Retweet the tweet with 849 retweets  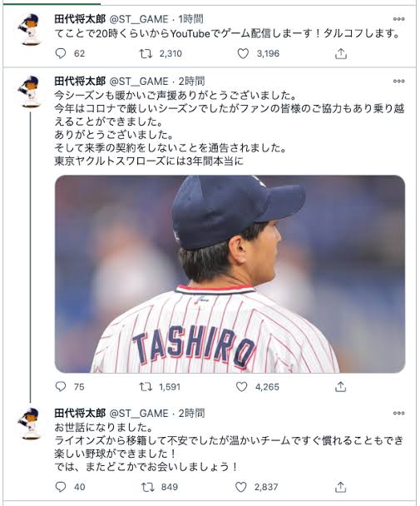click(148, 487)
